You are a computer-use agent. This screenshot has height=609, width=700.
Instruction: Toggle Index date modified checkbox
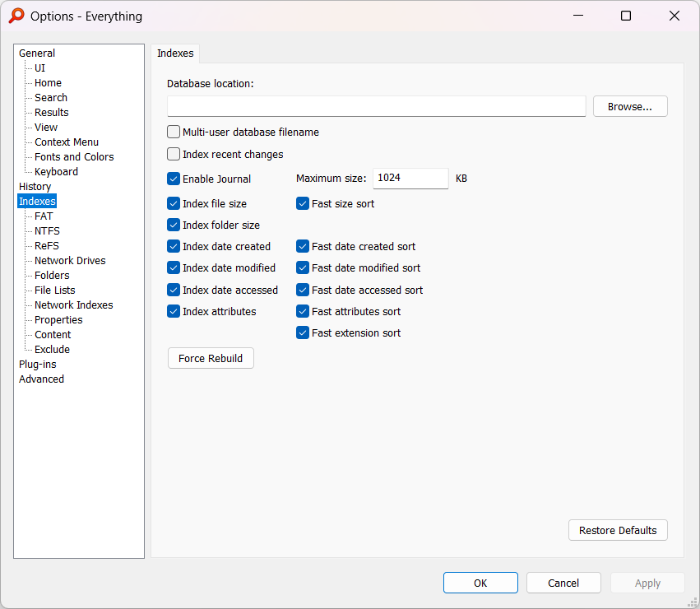coord(174,267)
